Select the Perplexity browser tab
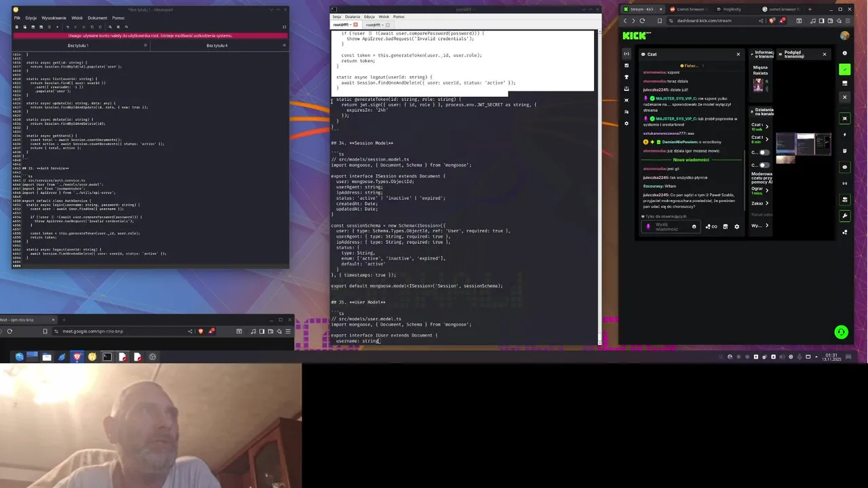Image resolution: width=868 pixels, height=488 pixels. (732, 9)
